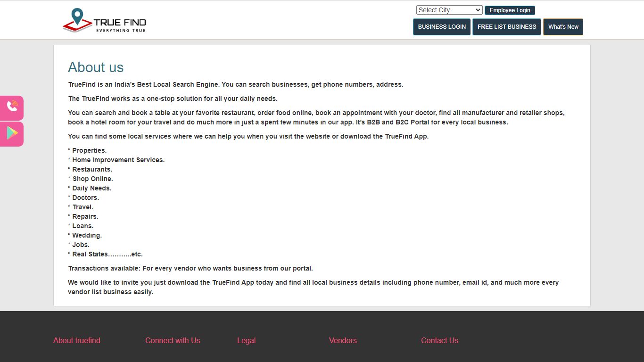
Task: Click the "* Restaurants." list entry
Action: (x=90, y=169)
